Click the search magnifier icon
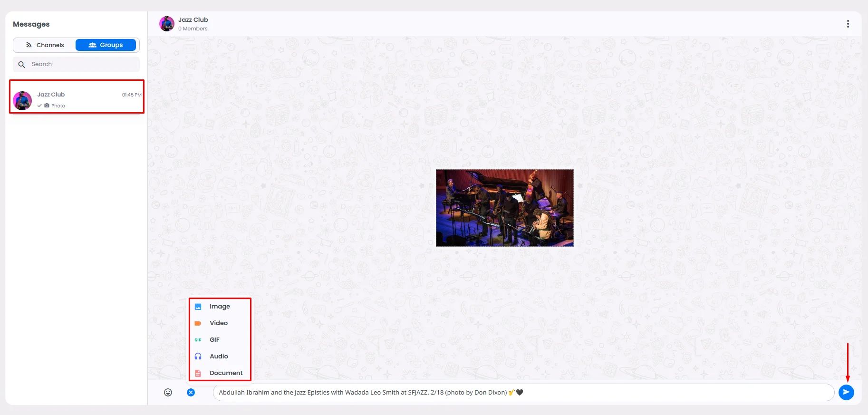The width and height of the screenshot is (868, 415). coord(21,64)
